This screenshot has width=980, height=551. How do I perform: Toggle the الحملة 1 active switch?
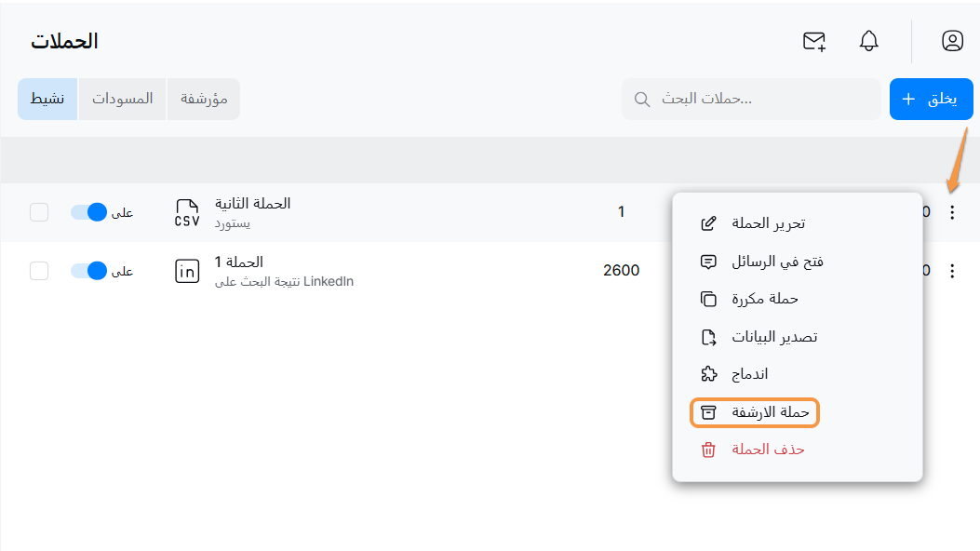pos(90,271)
